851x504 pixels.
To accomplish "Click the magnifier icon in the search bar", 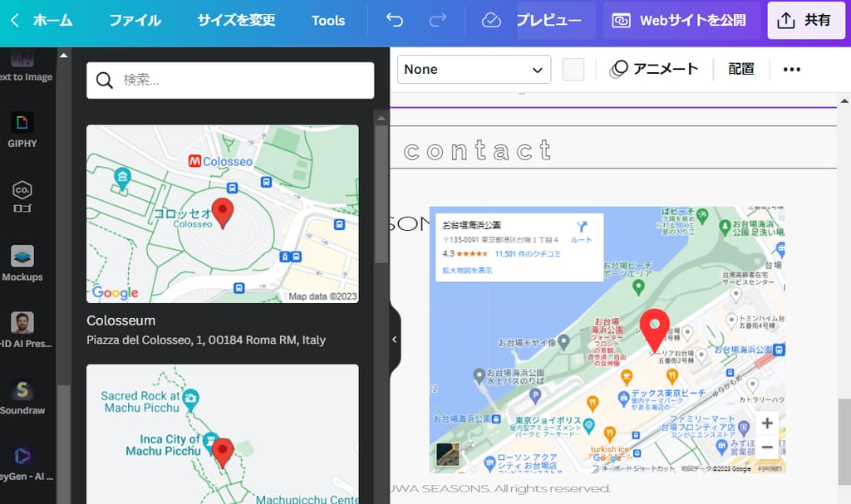I will [x=104, y=80].
